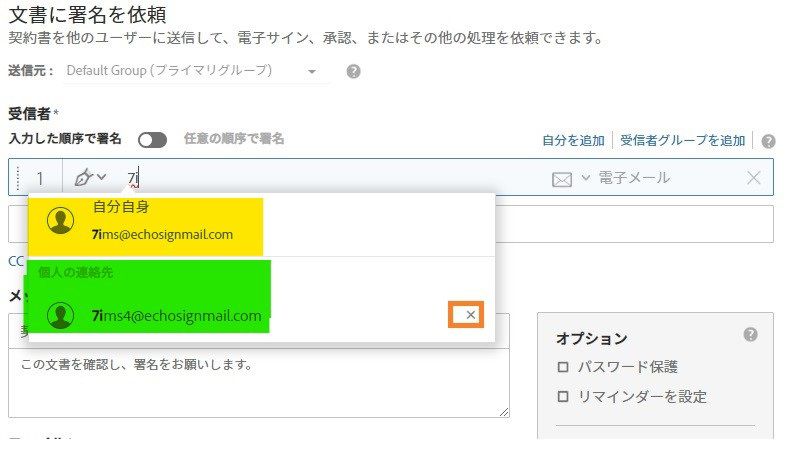Select 7ims@echosignmail.com suggestion
Image resolution: width=800 pixels, height=449 pixels.
pyautogui.click(x=162, y=235)
